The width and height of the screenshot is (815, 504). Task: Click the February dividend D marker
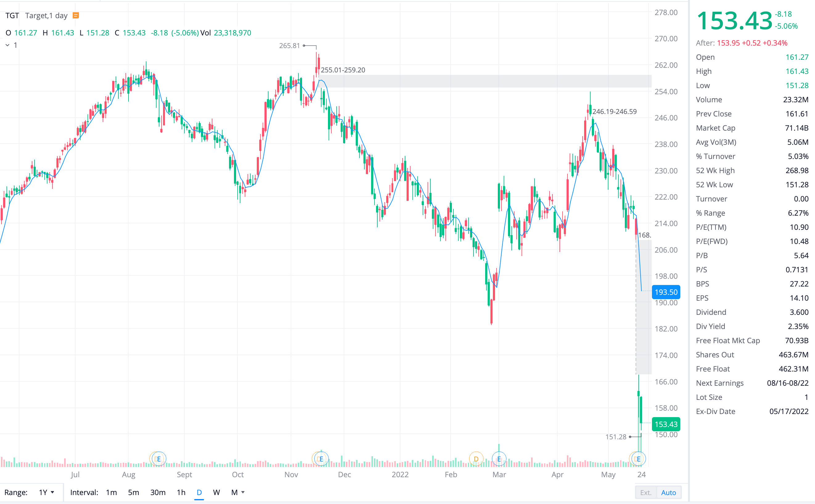pyautogui.click(x=476, y=459)
